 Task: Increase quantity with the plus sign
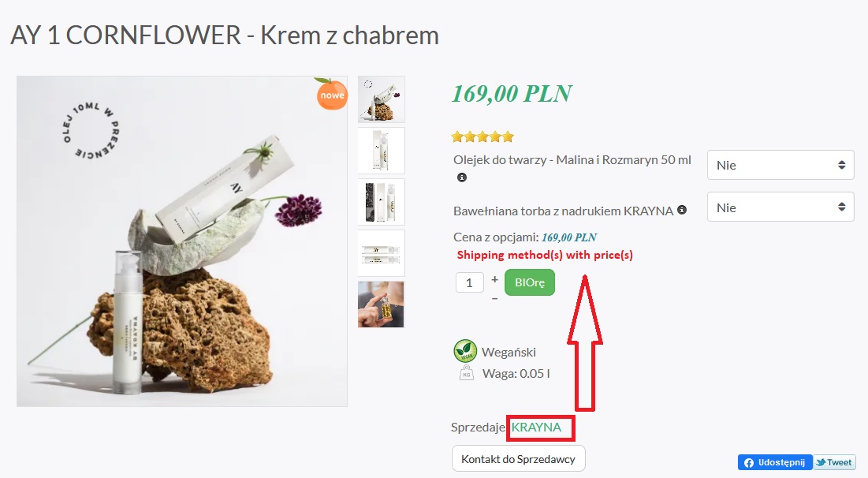(x=494, y=280)
